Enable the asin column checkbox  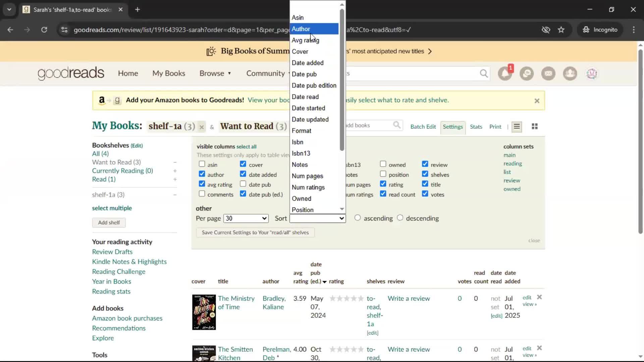(x=202, y=164)
